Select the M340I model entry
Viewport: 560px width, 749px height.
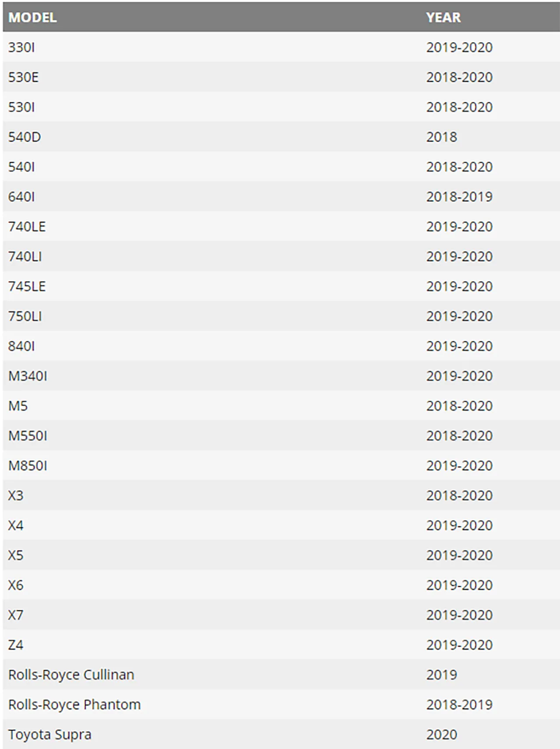coord(28,376)
